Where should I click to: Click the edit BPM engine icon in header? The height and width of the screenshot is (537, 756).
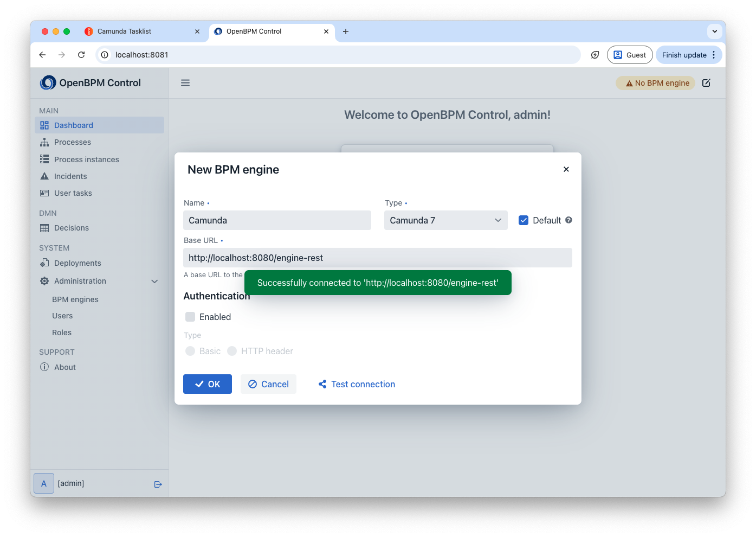click(706, 83)
